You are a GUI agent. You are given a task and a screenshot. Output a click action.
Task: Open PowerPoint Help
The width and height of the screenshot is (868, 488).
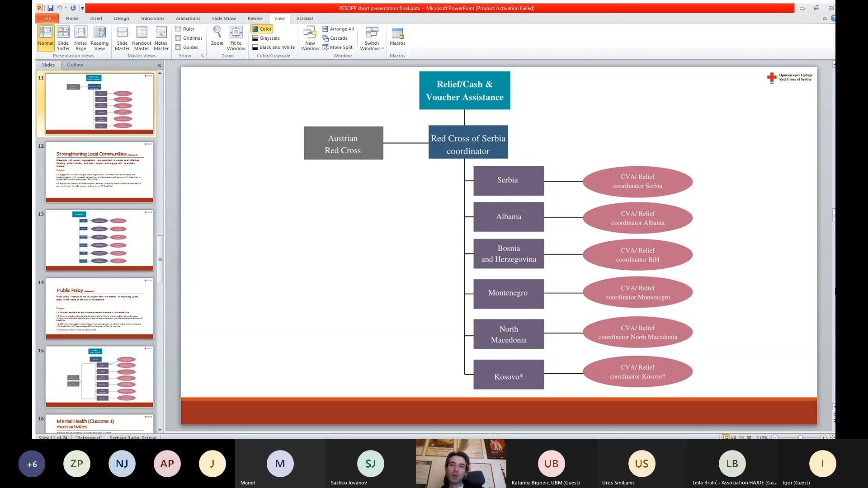[x=833, y=19]
